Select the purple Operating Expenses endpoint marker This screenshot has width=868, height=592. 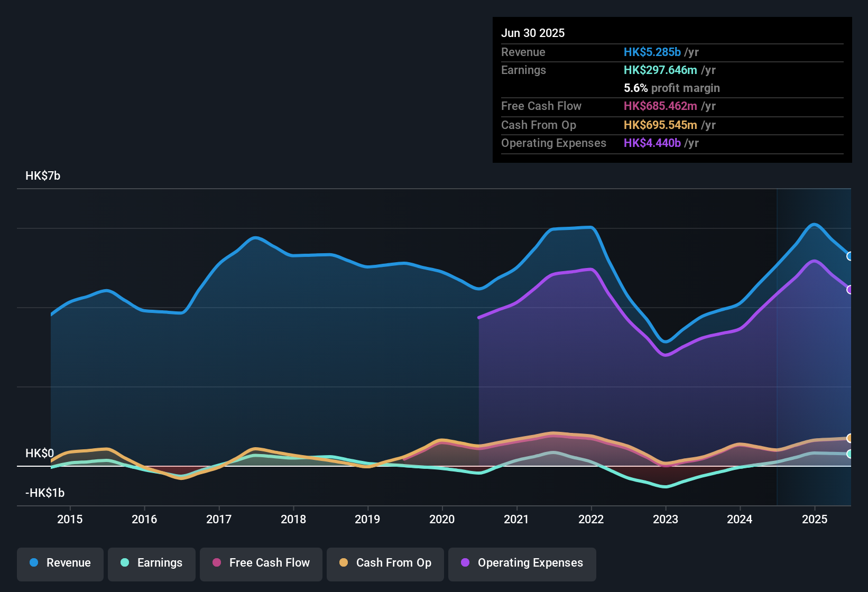[x=850, y=290]
